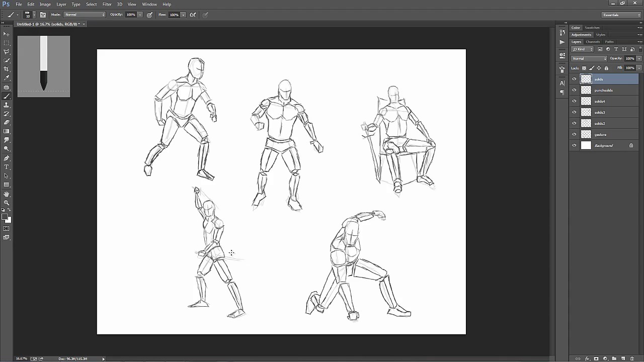The width and height of the screenshot is (644, 362).
Task: Hide the punchsolids layer
Action: (x=574, y=90)
